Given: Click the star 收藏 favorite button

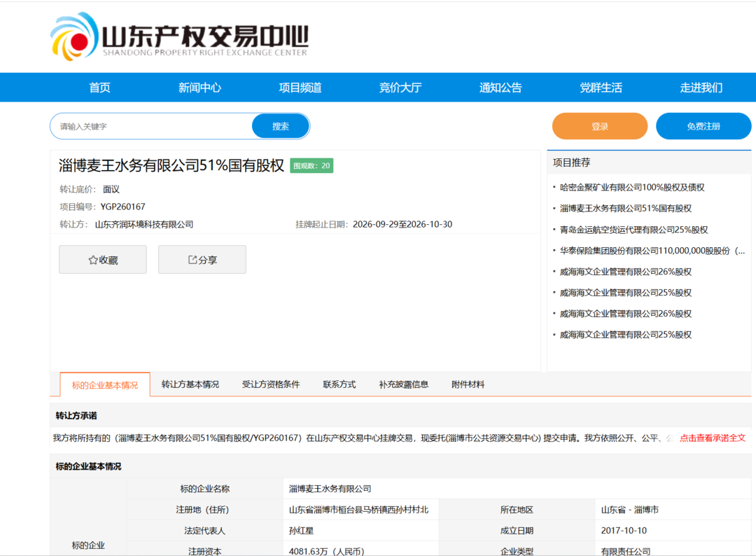Looking at the screenshot, I should click(x=103, y=259).
